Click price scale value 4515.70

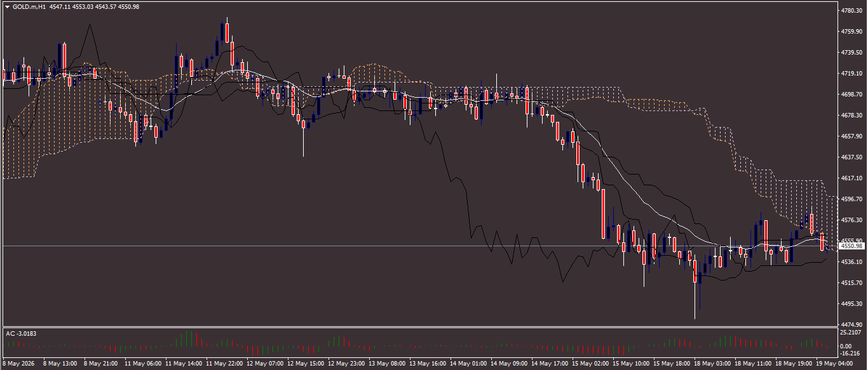coord(850,283)
